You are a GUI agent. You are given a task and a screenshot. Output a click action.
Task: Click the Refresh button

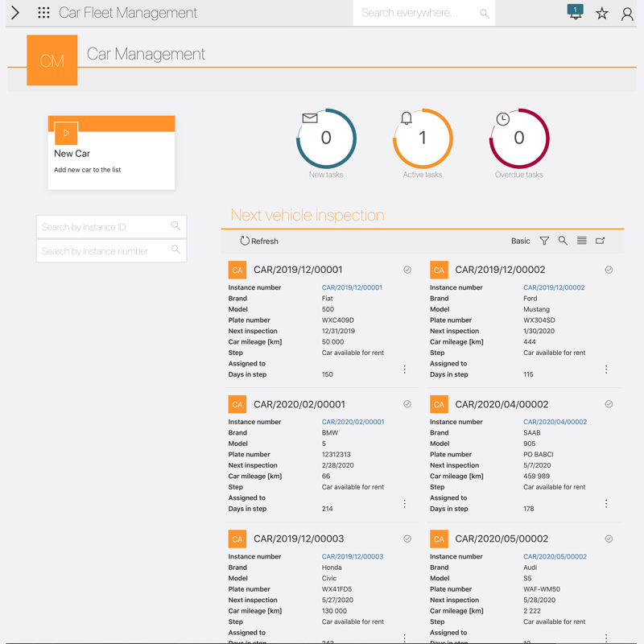click(258, 241)
